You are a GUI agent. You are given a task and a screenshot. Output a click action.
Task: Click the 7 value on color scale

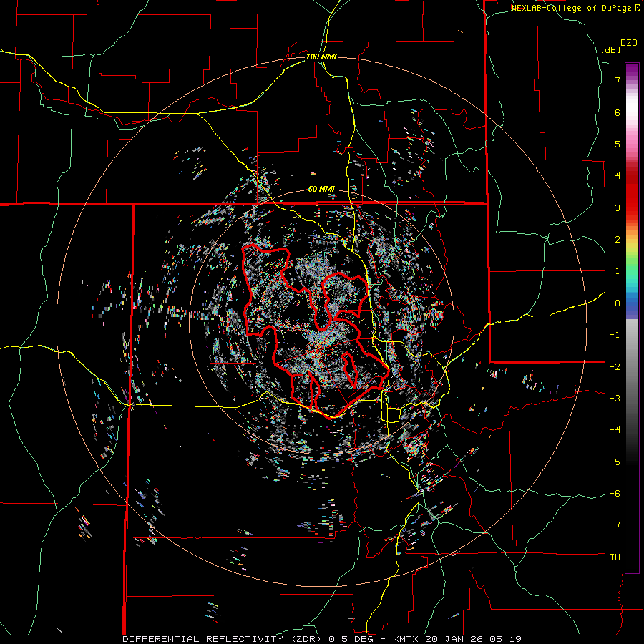click(618, 80)
